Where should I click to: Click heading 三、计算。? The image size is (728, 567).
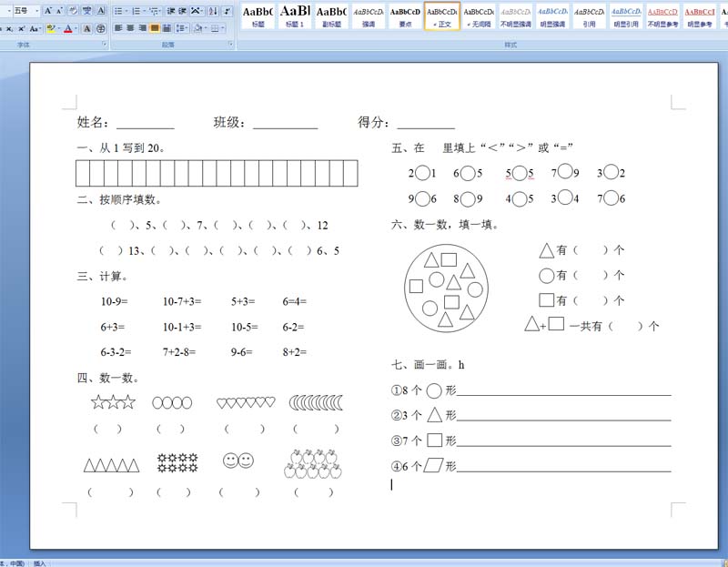click(x=102, y=277)
